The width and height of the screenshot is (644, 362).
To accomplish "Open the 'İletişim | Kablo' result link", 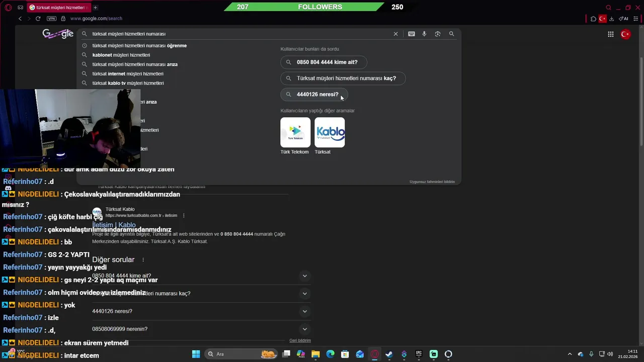I will [x=114, y=225].
